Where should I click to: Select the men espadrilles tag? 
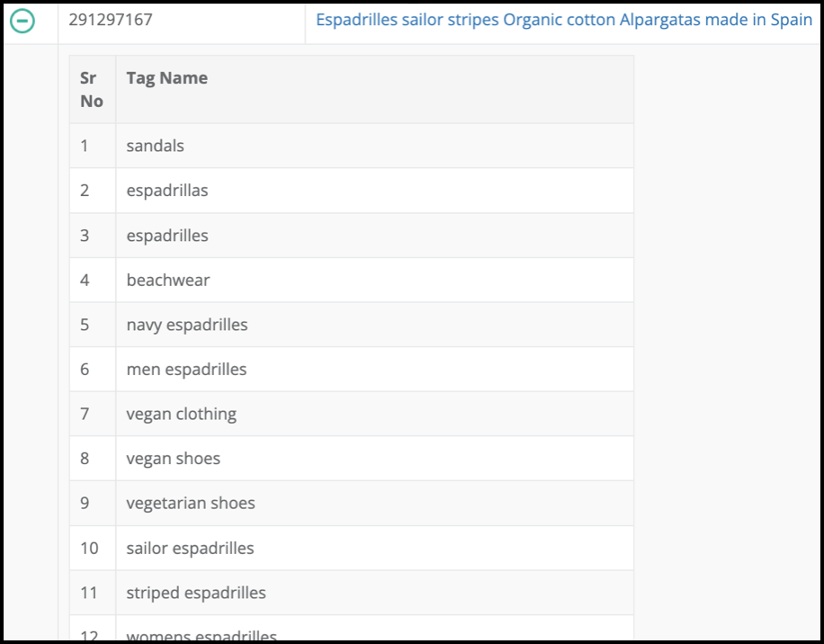point(186,370)
